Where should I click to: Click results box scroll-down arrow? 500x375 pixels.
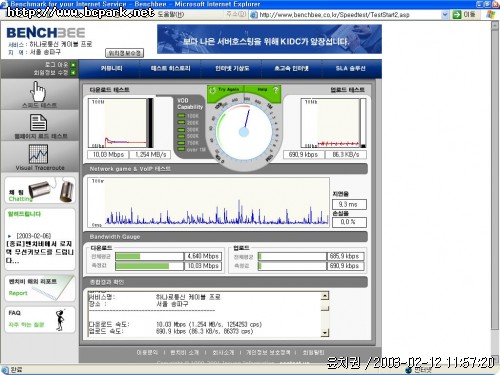click(325, 332)
